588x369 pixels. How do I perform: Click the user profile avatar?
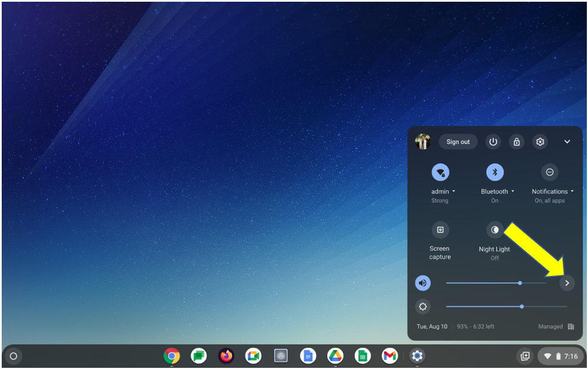tap(423, 142)
